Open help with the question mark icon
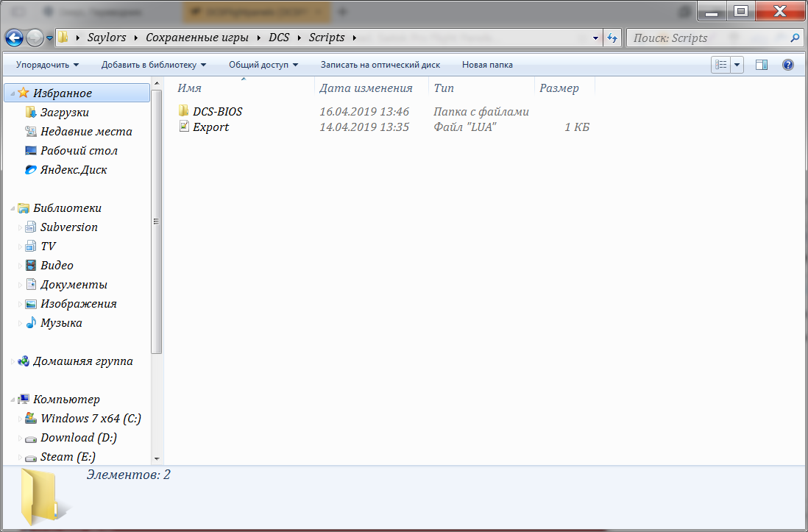The width and height of the screenshot is (808, 532). [x=788, y=65]
